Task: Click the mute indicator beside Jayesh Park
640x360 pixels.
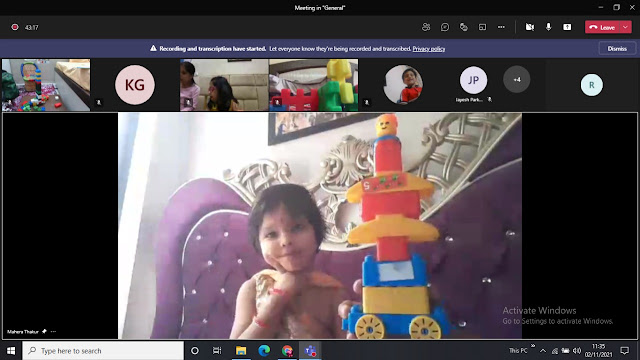Action: 489,100
